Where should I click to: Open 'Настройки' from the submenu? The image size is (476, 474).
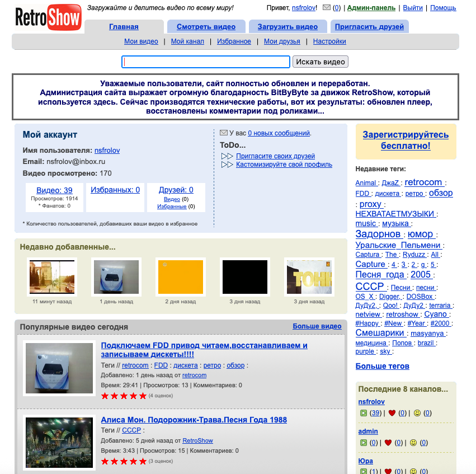tap(329, 41)
